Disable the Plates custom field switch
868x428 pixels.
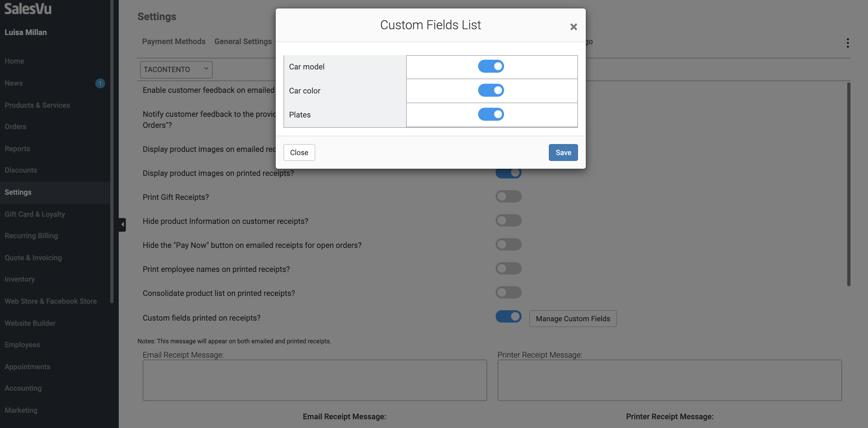[x=491, y=114]
